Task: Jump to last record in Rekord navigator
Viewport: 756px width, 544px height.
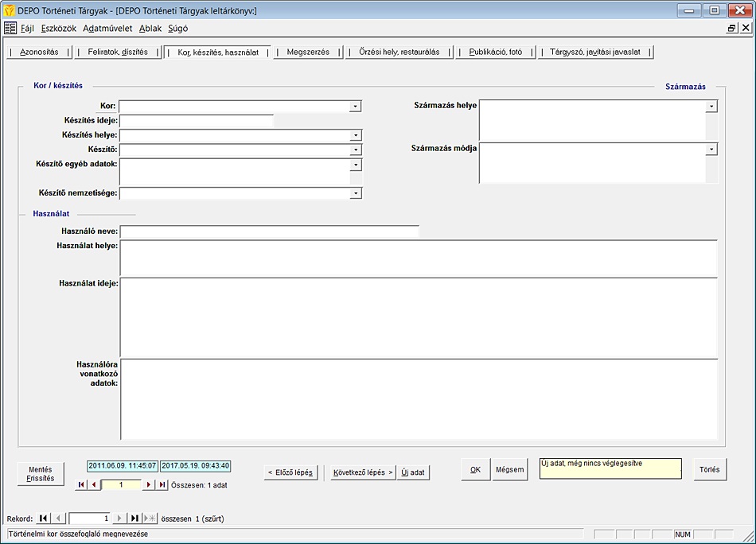Action: tap(134, 519)
